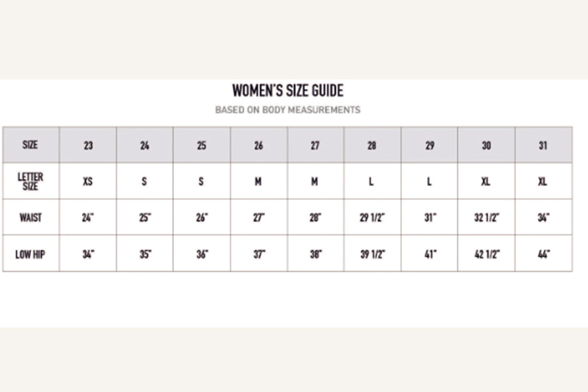
Task: Click the 44" low hip cell
Action: pos(543,254)
